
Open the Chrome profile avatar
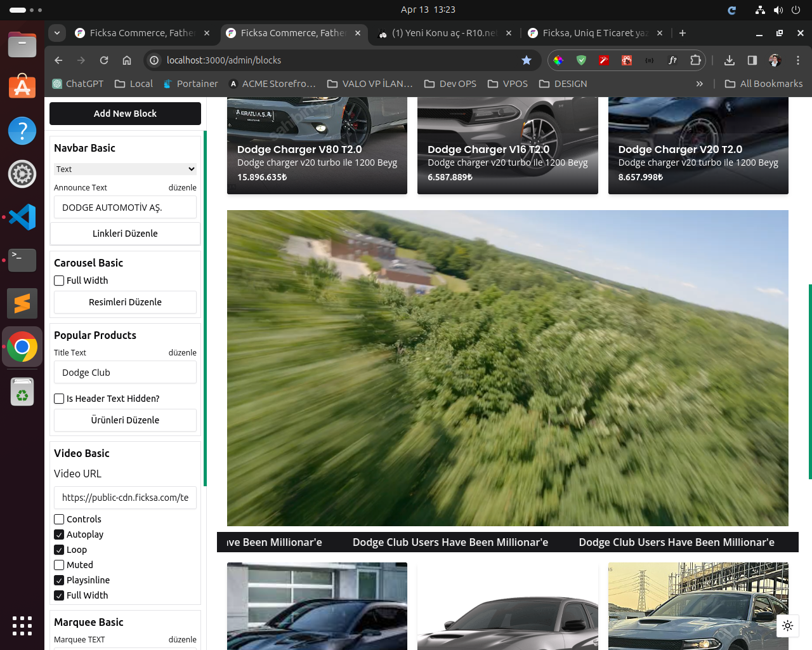click(x=775, y=60)
